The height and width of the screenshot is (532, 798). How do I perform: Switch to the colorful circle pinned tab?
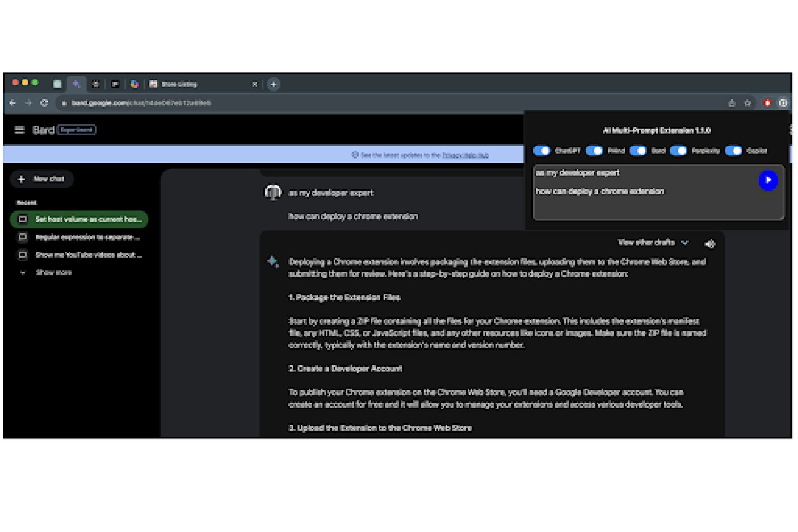[135, 84]
